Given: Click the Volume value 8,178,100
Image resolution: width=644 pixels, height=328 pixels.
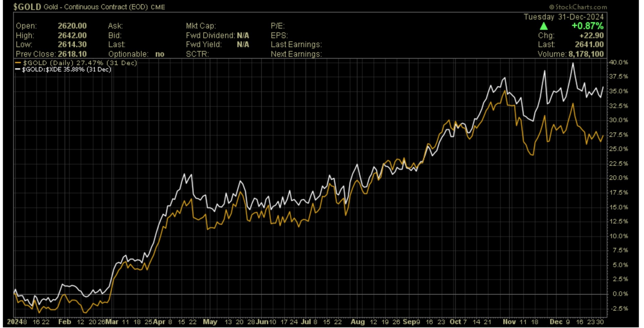Looking at the screenshot, I should pyautogui.click(x=586, y=54).
